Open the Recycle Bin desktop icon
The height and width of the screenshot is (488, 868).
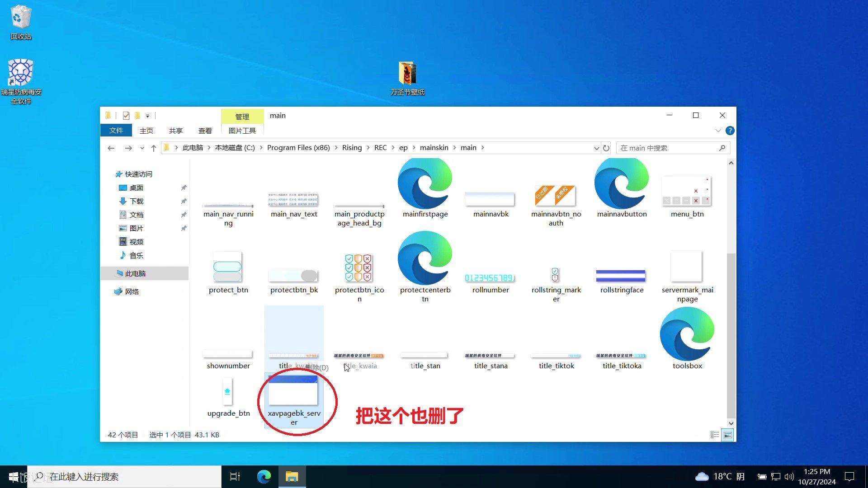coord(21,23)
